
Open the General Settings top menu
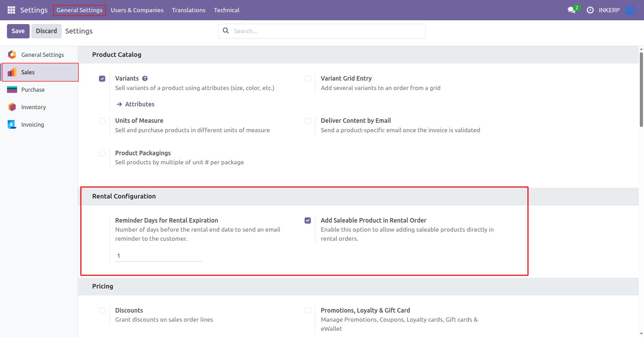click(79, 10)
